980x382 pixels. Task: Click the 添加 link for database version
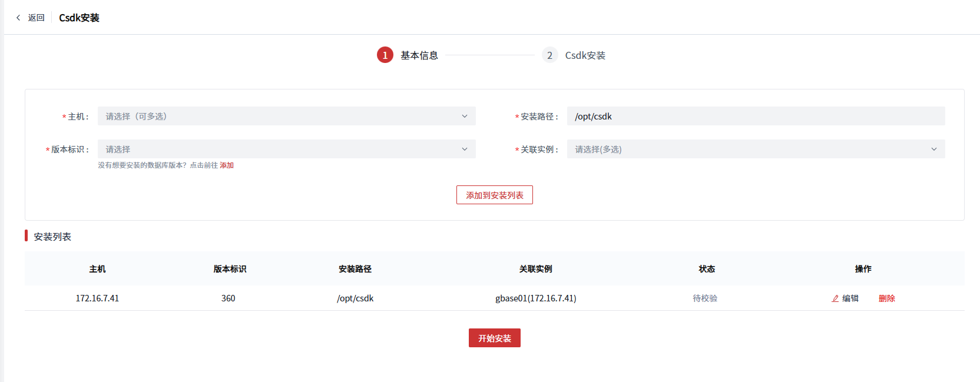click(x=227, y=165)
